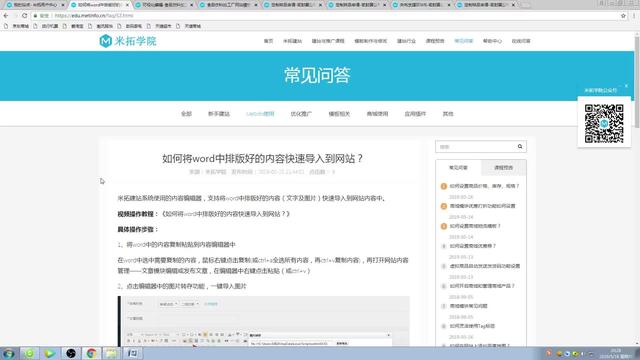Open sidebar article 如何灵活使用Tag标签

click(x=472, y=326)
